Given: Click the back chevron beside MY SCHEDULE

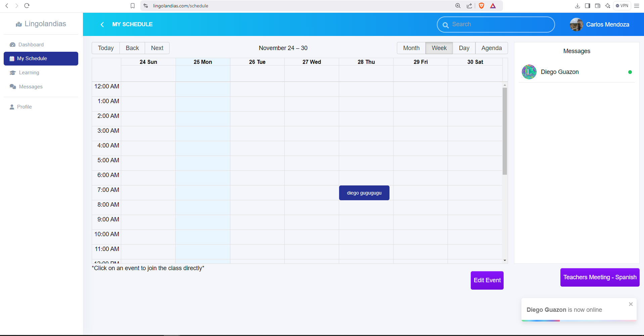Looking at the screenshot, I should coord(102,25).
